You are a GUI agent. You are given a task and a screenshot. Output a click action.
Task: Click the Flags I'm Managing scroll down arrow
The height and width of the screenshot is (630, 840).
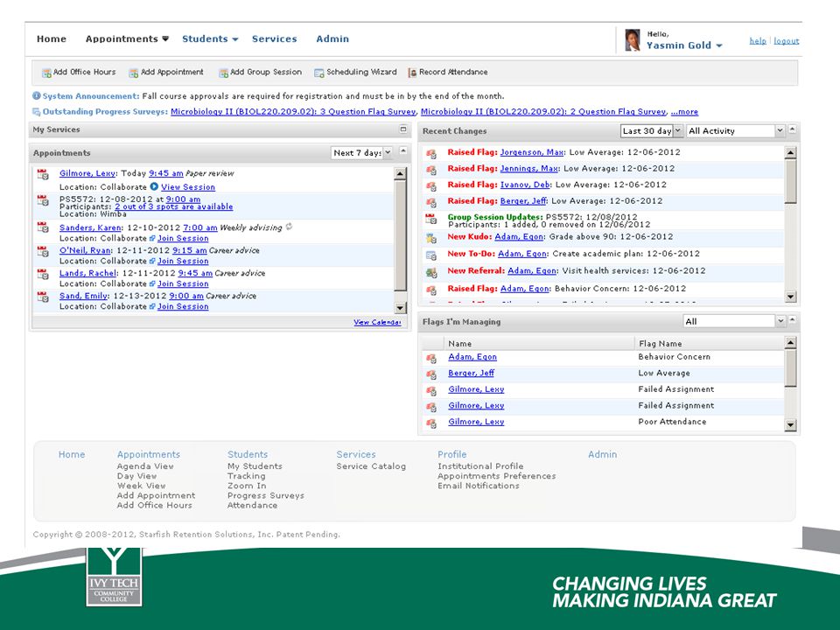pos(790,425)
